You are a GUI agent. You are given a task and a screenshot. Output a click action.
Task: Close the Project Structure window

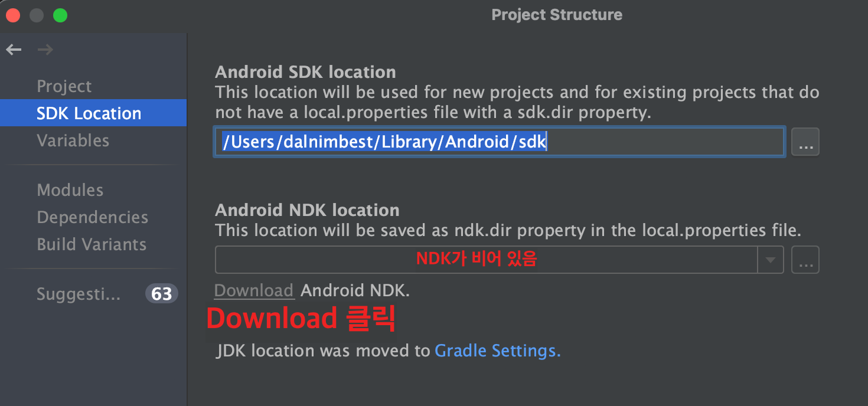(x=13, y=15)
